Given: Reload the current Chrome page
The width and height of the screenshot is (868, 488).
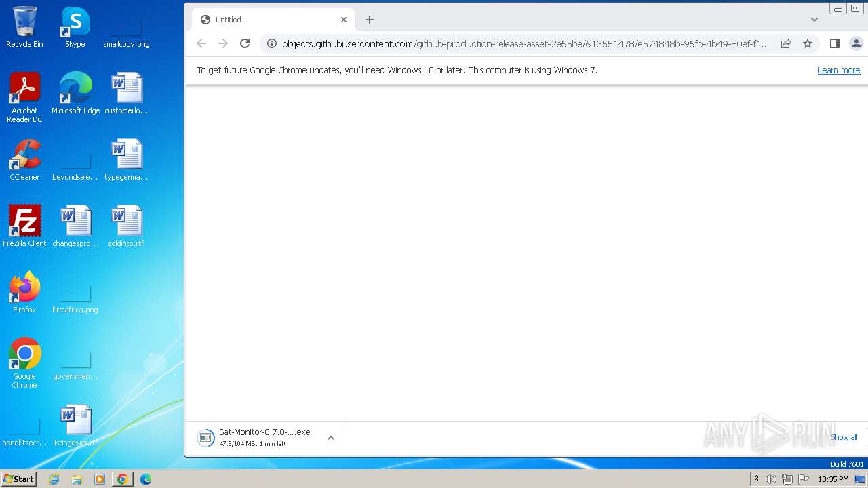Looking at the screenshot, I should click(x=245, y=43).
